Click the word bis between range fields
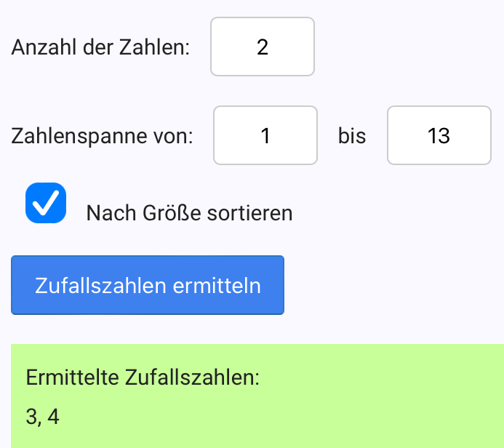The width and height of the screenshot is (504, 448). point(352,136)
